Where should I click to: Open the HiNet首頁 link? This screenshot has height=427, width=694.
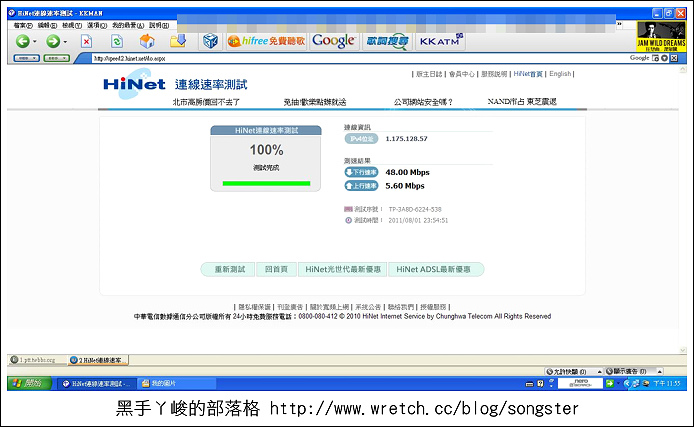coord(528,74)
